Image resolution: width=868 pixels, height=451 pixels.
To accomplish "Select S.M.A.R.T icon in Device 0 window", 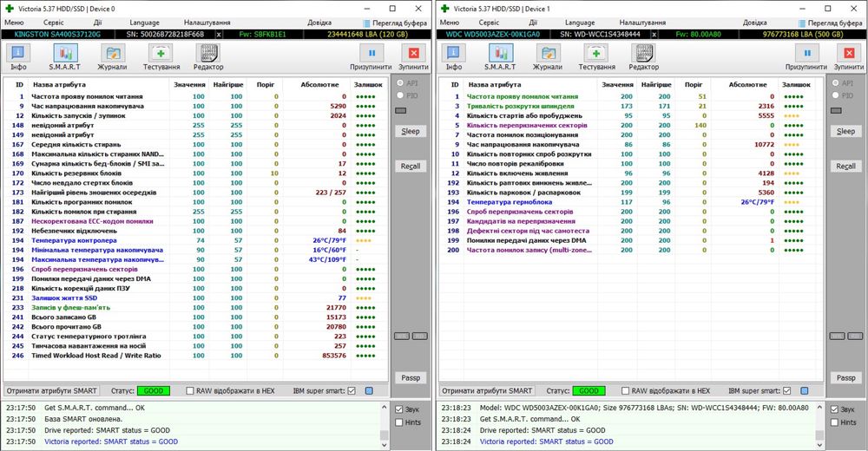I will point(65,53).
